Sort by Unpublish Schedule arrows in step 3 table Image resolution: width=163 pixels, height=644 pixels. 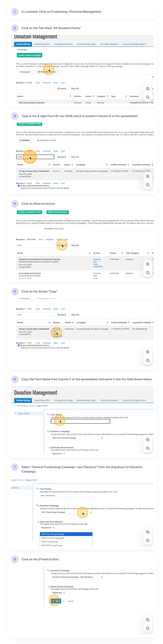click(152, 165)
